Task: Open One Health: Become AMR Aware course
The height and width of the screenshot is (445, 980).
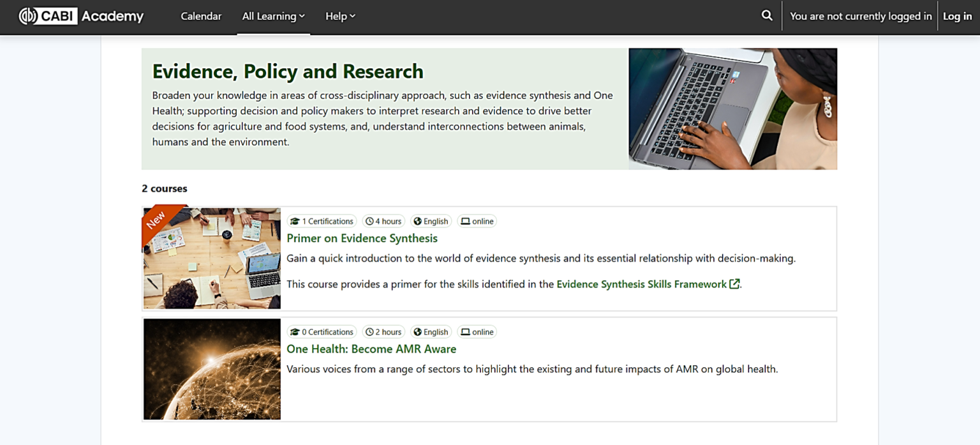Action: (x=371, y=349)
